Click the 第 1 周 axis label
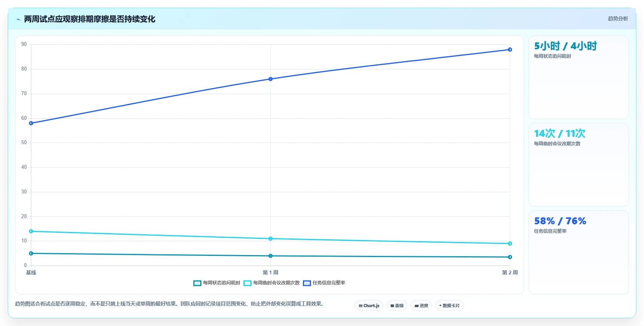 [270, 272]
